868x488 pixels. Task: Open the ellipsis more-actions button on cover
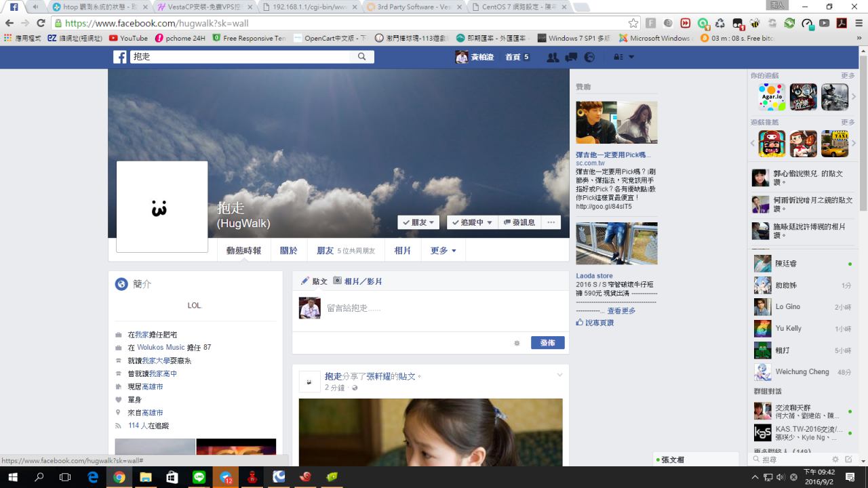coord(551,222)
